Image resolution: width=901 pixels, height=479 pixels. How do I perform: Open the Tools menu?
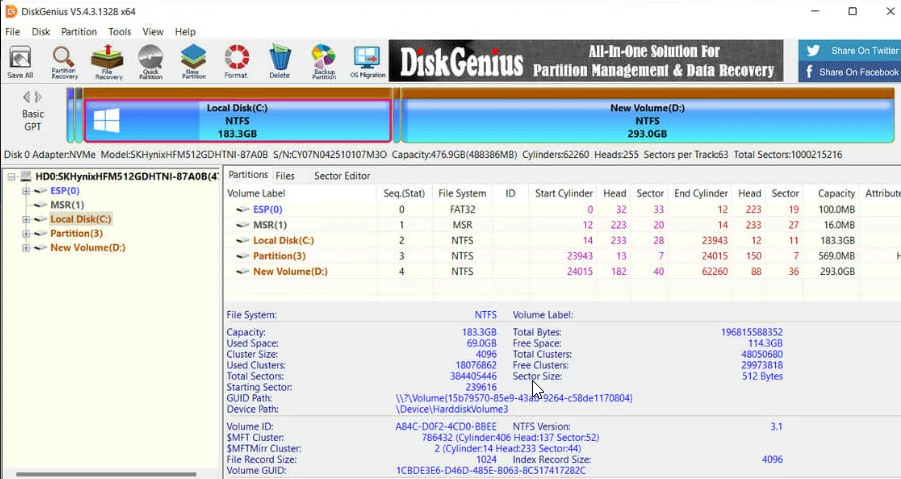click(x=120, y=32)
